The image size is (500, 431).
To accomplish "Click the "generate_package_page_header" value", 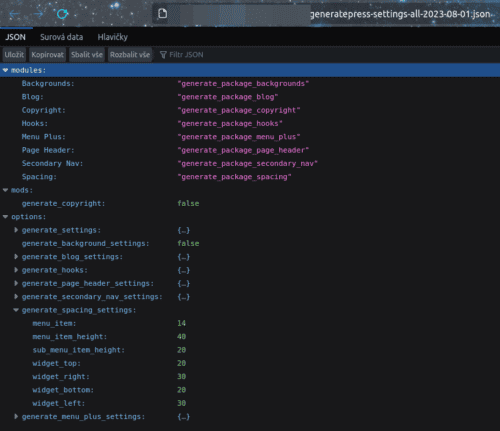I will pyautogui.click(x=243, y=150).
